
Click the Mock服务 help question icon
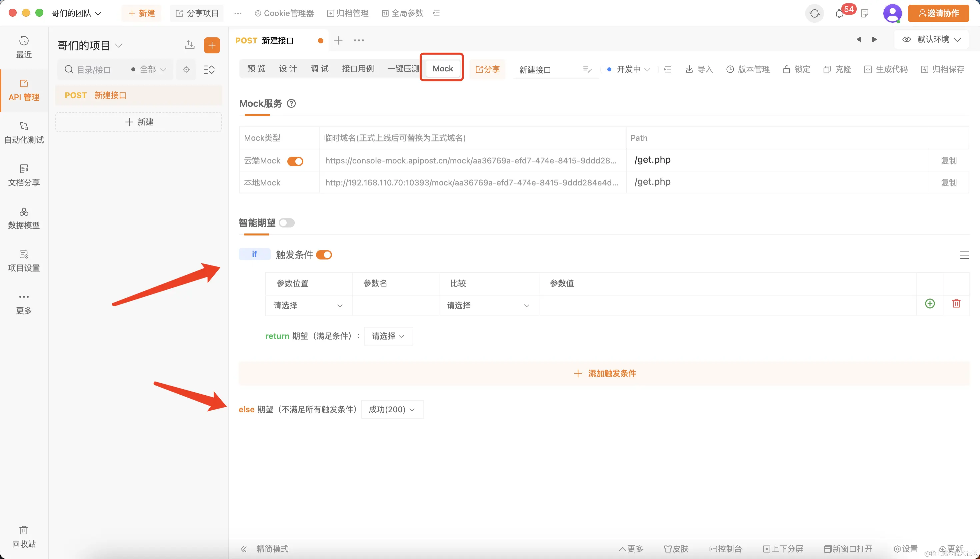pyautogui.click(x=291, y=104)
